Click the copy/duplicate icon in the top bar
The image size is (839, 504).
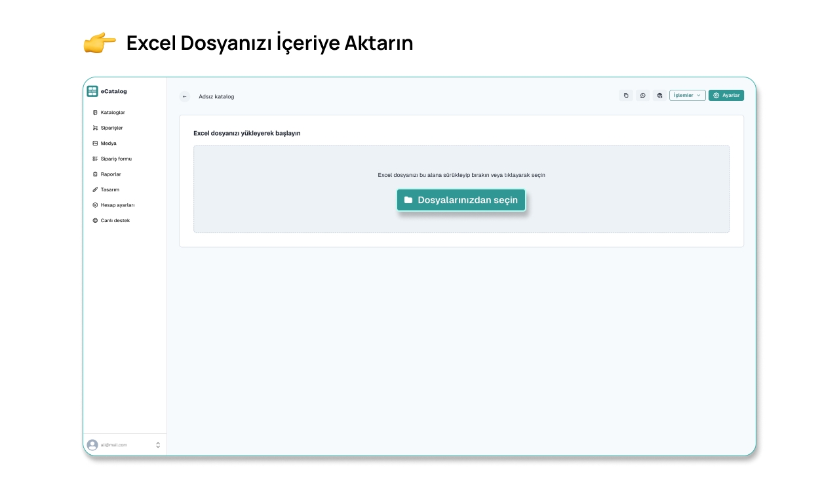click(x=626, y=95)
